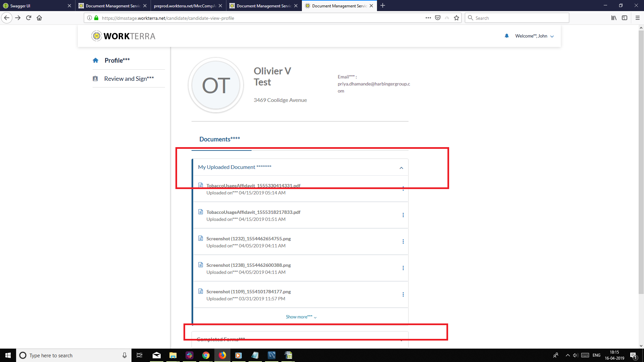The image size is (644, 362).
Task: Open the notification bell
Action: click(506, 36)
